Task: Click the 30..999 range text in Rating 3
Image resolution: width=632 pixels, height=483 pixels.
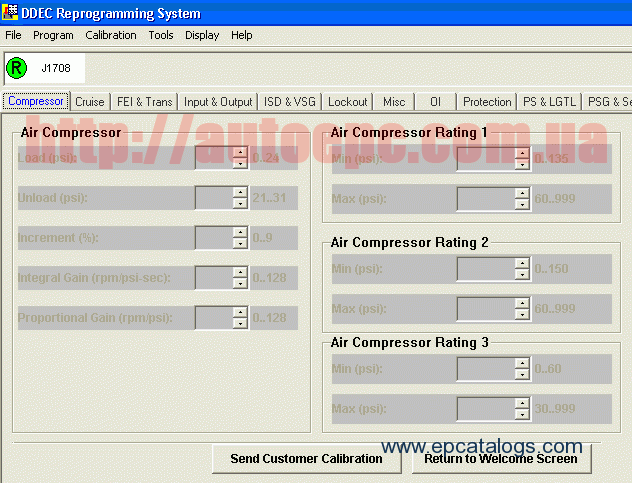Action: 555,409
